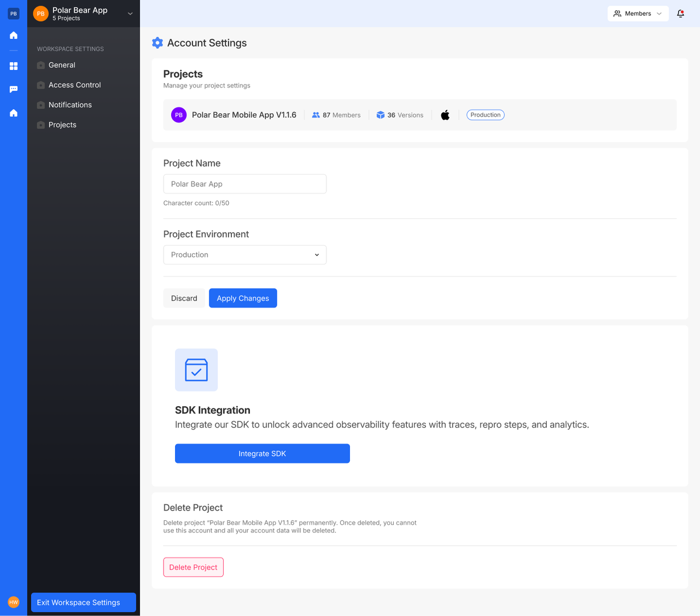Open the Project Environment dropdown
The height and width of the screenshot is (616, 700).
pyautogui.click(x=244, y=255)
